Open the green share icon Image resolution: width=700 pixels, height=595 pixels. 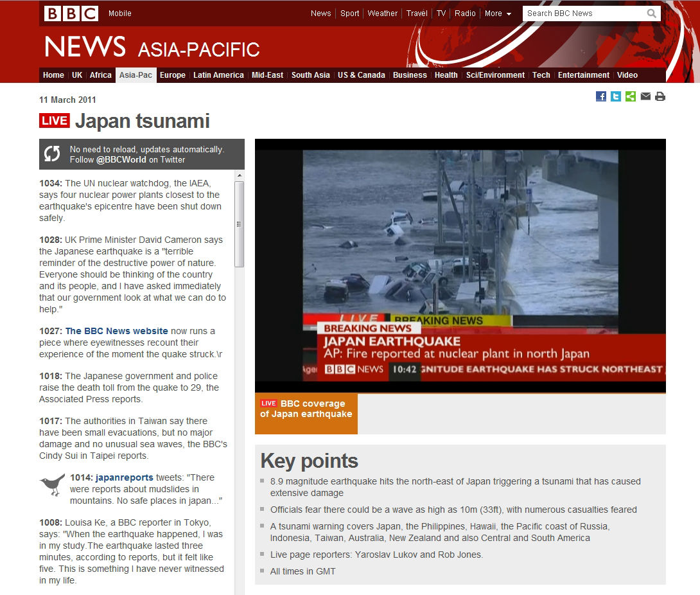631,96
